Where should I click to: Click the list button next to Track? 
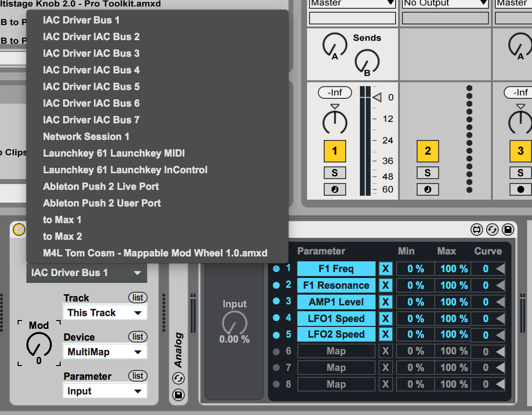click(x=138, y=298)
